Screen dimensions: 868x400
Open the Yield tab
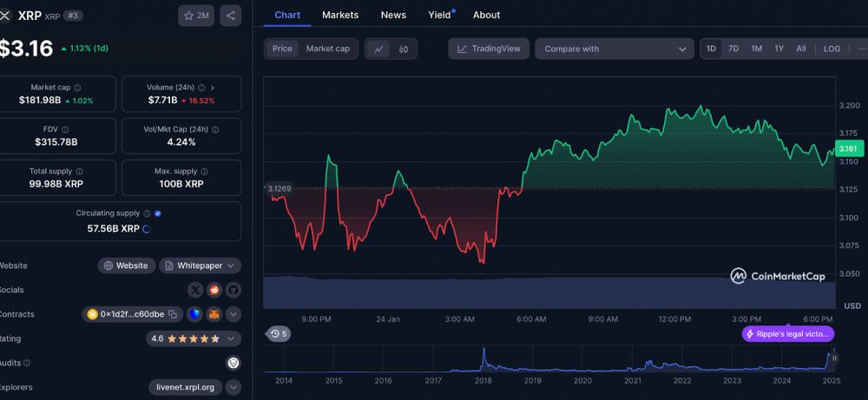(x=439, y=15)
